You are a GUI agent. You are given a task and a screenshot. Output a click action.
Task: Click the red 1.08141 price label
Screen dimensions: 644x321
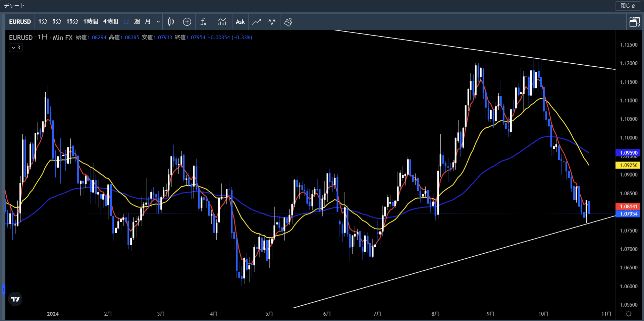(x=628, y=206)
